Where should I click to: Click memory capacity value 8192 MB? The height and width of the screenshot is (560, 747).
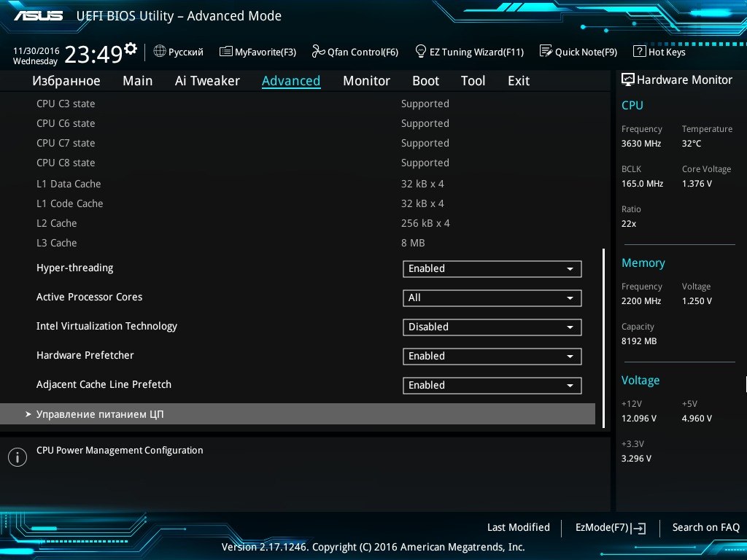pyautogui.click(x=639, y=341)
